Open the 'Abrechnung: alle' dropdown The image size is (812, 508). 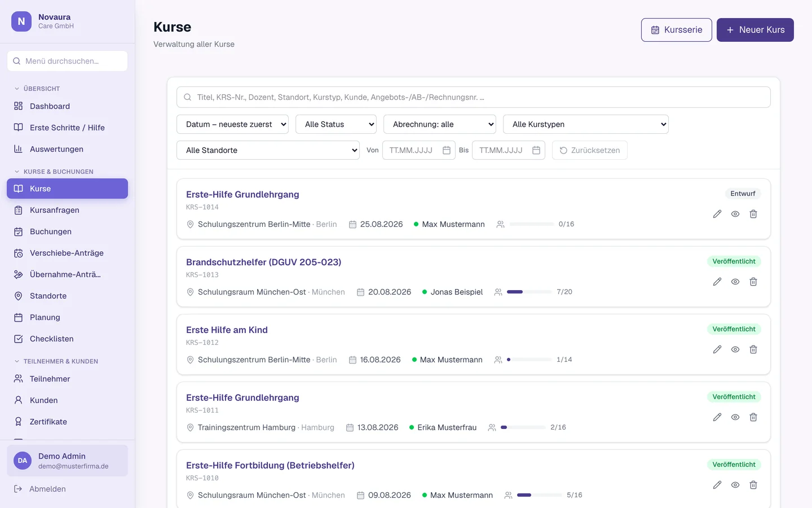(440, 124)
